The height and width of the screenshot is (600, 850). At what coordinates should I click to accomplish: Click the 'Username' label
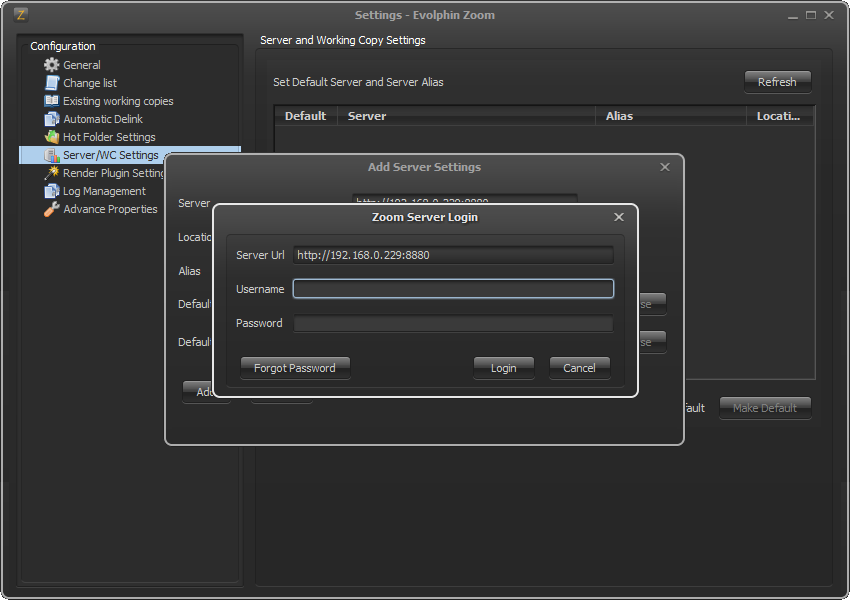tap(260, 289)
